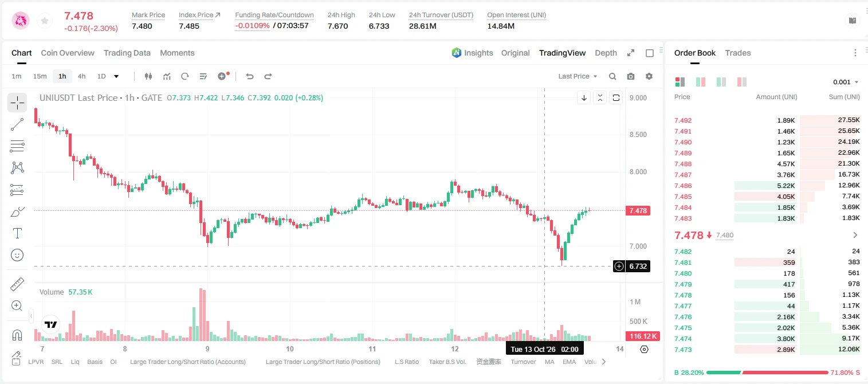Open the Index Price link
Screen dimensions: 868x384
click(199, 15)
